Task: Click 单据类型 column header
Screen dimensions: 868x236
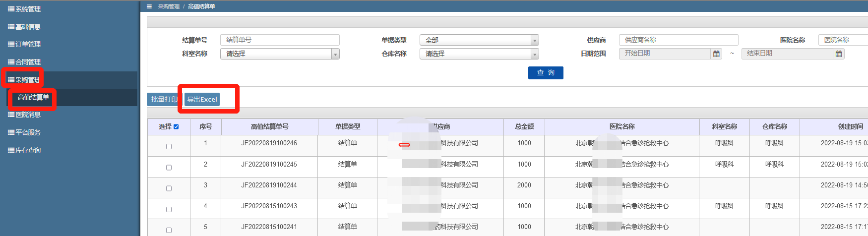Action: [348, 127]
